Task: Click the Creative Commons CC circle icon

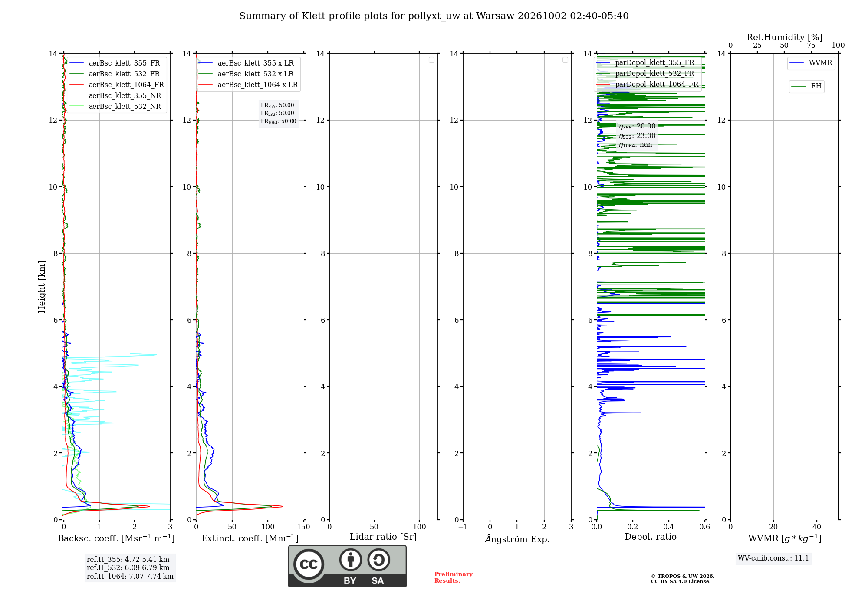Action: (x=309, y=564)
